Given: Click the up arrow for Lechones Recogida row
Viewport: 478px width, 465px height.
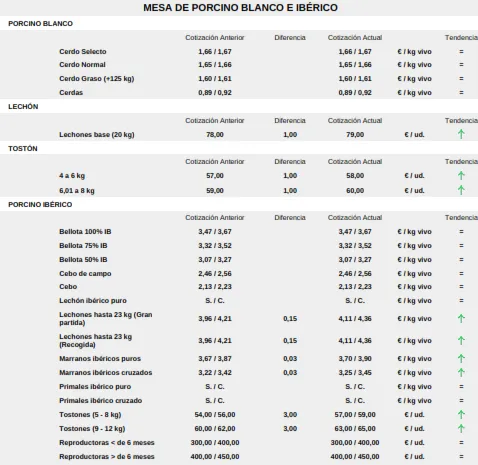Looking at the screenshot, I should pyautogui.click(x=461, y=341).
